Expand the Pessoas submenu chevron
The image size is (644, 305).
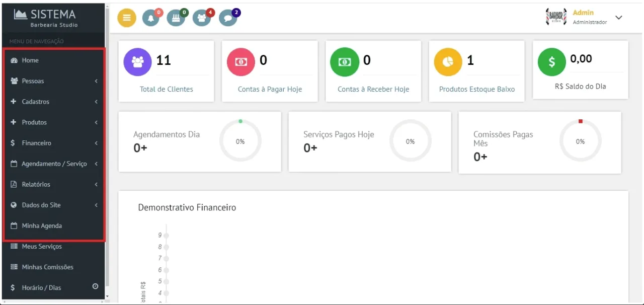(x=96, y=81)
